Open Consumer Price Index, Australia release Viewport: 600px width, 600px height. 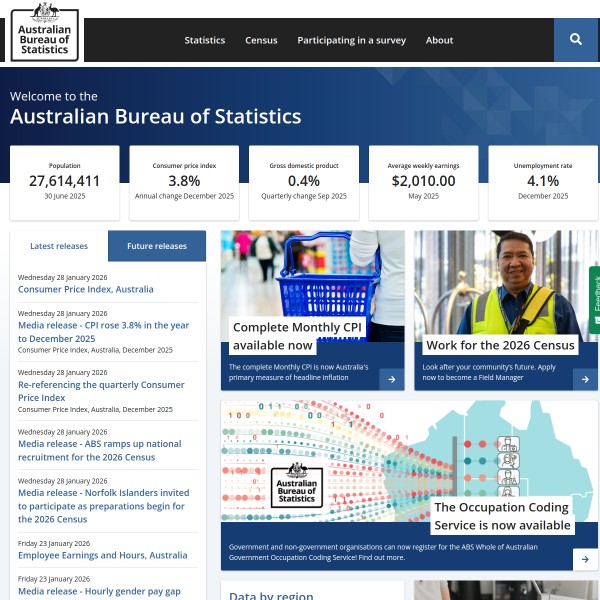point(86,290)
